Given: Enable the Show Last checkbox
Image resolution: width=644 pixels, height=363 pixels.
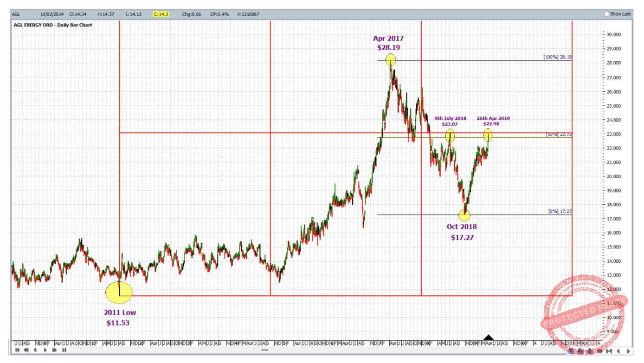Looking at the screenshot, I should (607, 14).
